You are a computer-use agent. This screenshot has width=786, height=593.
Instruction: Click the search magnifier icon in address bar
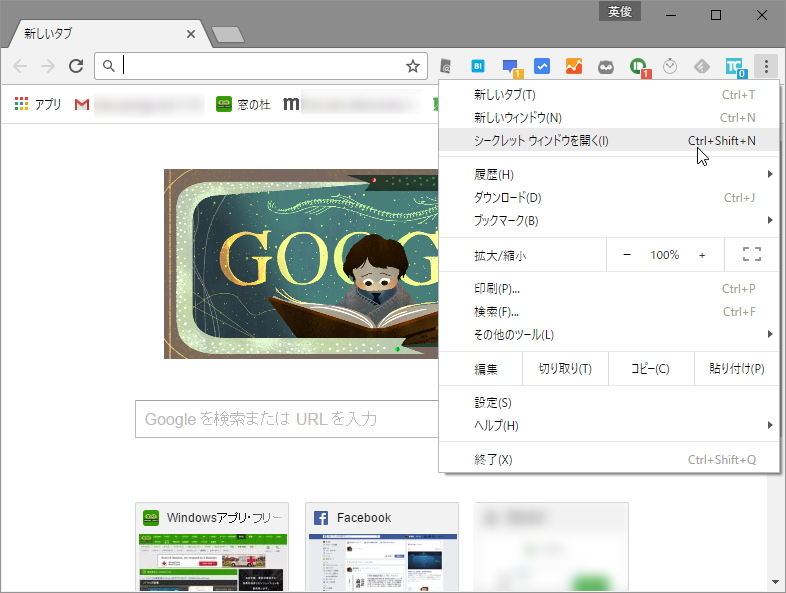point(108,66)
